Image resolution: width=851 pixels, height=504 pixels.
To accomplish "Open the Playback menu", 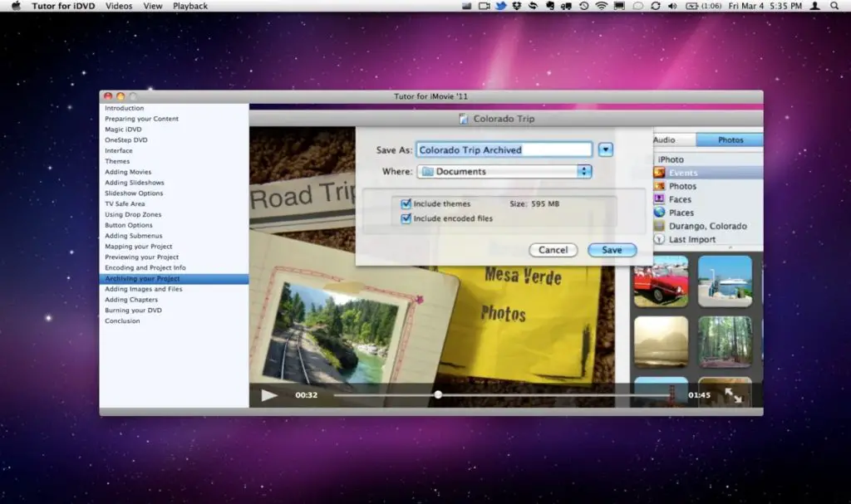I will click(x=190, y=6).
